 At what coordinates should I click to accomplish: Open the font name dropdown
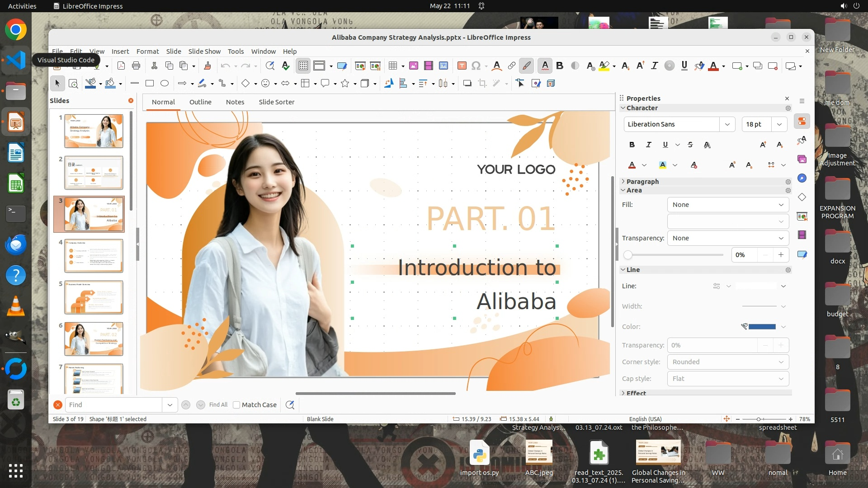coord(727,124)
